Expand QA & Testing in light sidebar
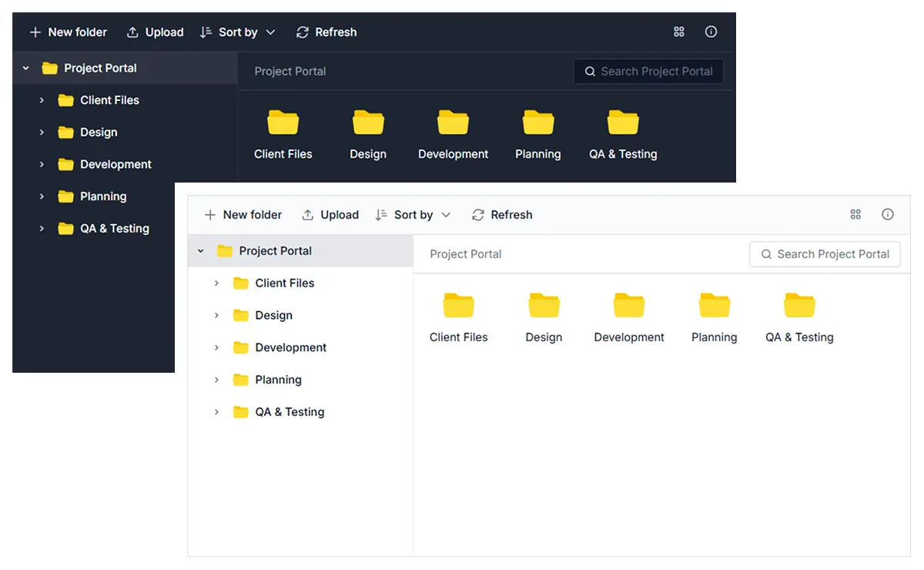This screenshot has width=924, height=570. click(x=216, y=412)
